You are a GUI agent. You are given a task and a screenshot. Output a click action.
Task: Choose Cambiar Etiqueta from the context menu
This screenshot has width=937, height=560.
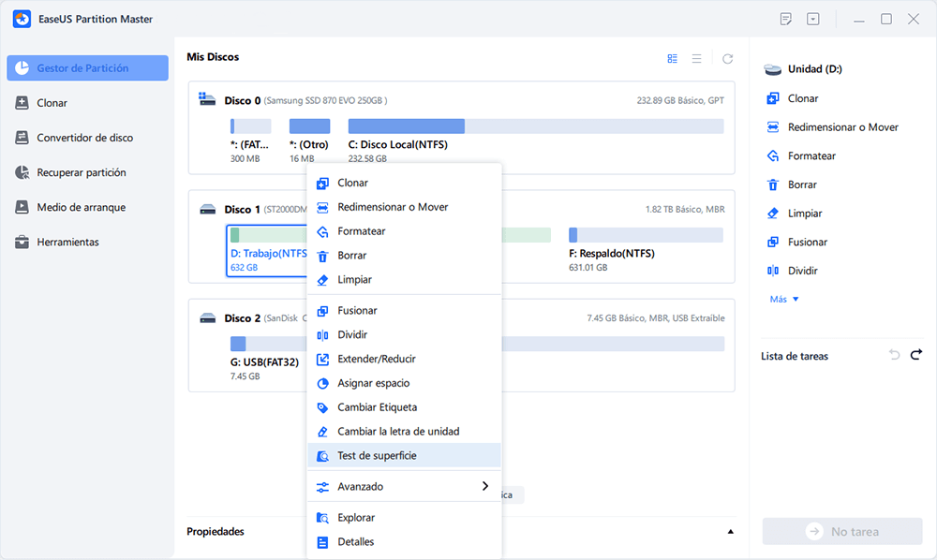click(x=404, y=407)
